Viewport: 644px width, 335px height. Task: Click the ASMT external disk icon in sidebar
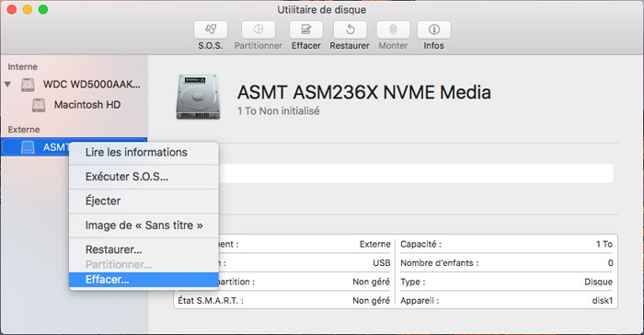28,146
